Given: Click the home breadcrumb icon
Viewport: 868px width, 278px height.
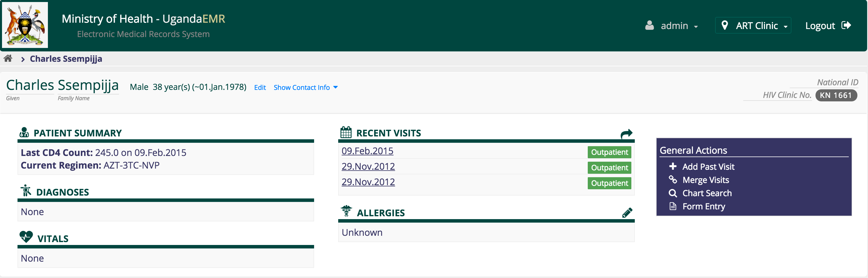Looking at the screenshot, I should 8,58.
